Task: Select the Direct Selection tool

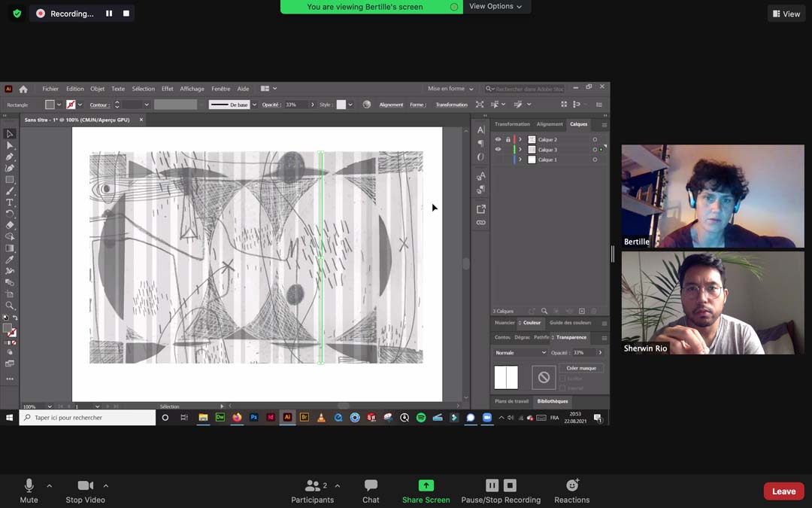Action: click(9, 146)
